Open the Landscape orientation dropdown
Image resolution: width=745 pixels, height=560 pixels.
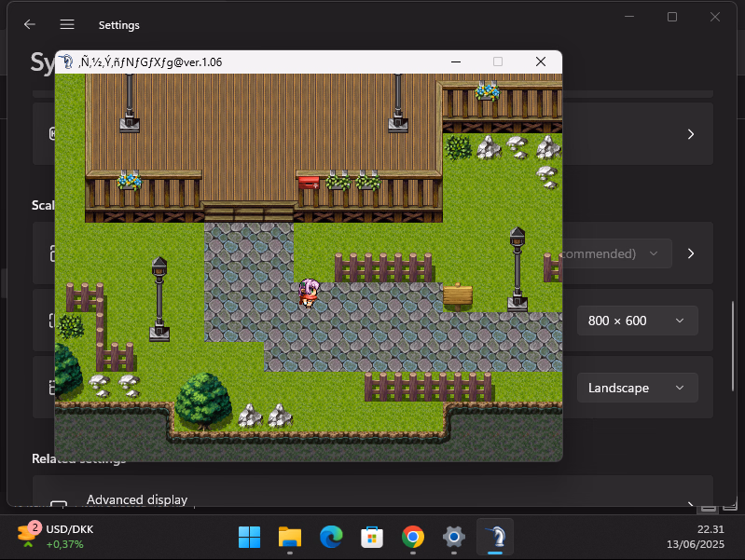(x=637, y=388)
